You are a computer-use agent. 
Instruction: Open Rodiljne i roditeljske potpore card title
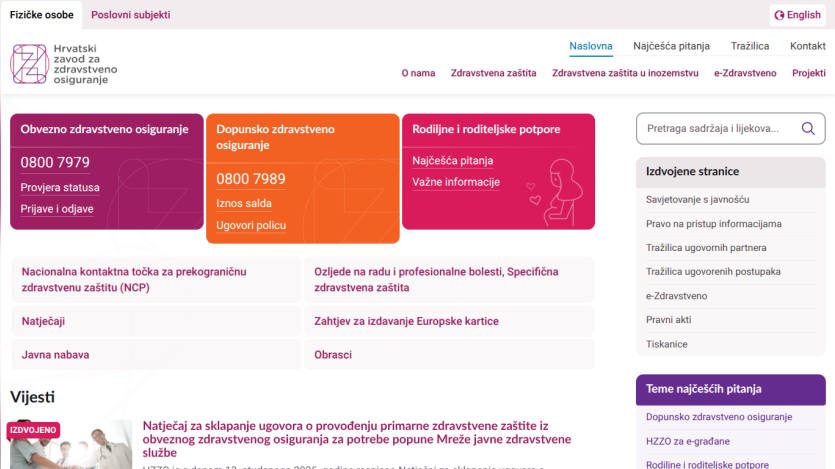[486, 129]
